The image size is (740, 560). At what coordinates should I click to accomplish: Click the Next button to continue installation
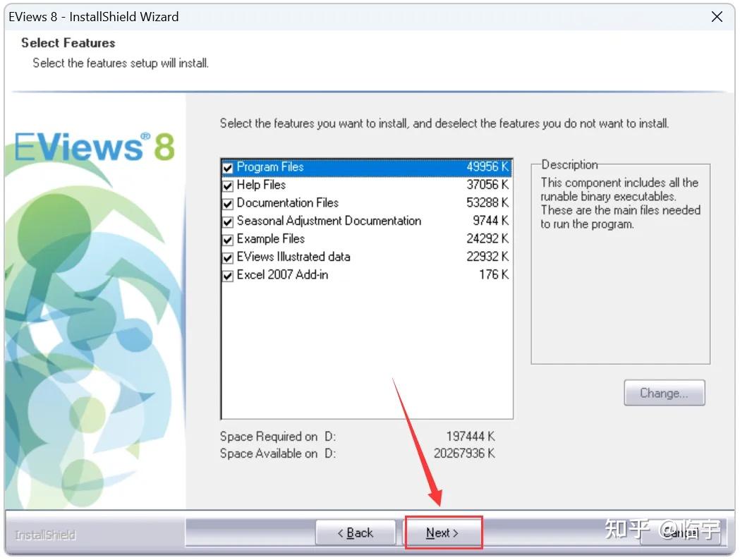(442, 532)
